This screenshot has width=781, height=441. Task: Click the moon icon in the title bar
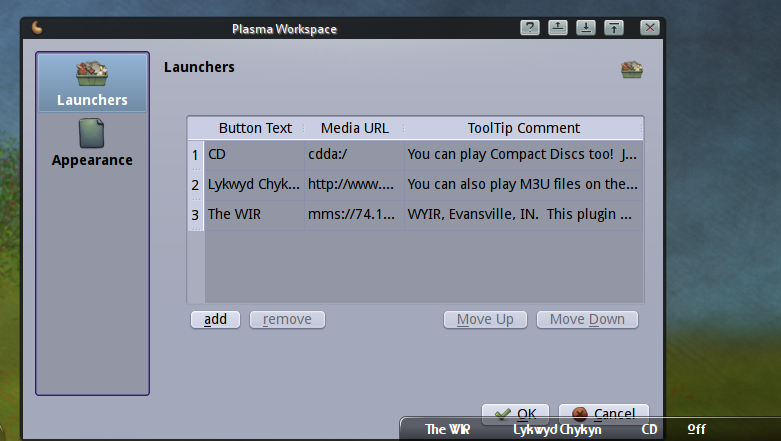37,28
